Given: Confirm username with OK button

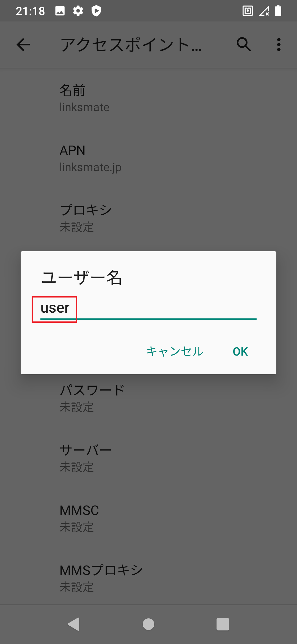Looking at the screenshot, I should click(240, 351).
